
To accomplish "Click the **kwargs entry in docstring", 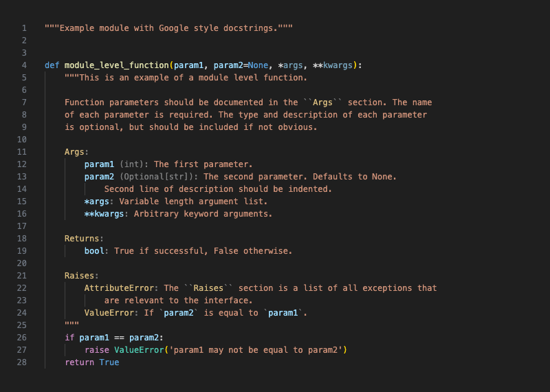I will point(104,214).
